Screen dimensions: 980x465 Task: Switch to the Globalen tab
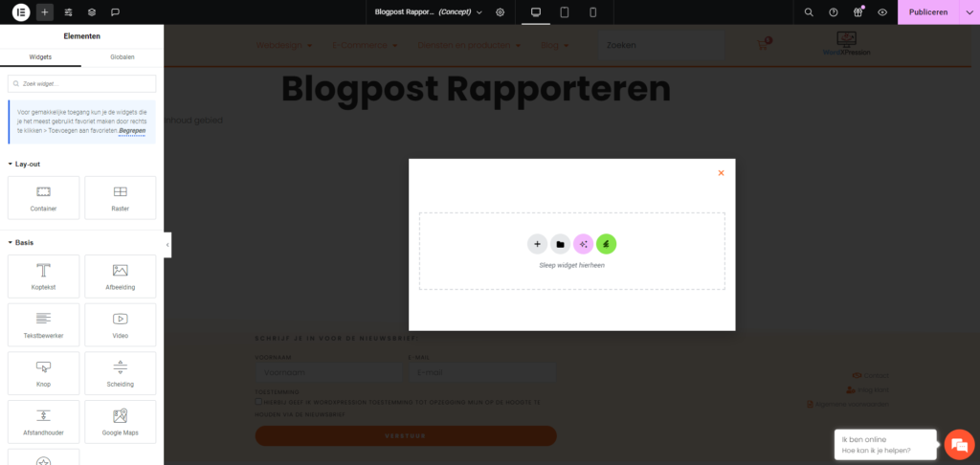pos(122,56)
